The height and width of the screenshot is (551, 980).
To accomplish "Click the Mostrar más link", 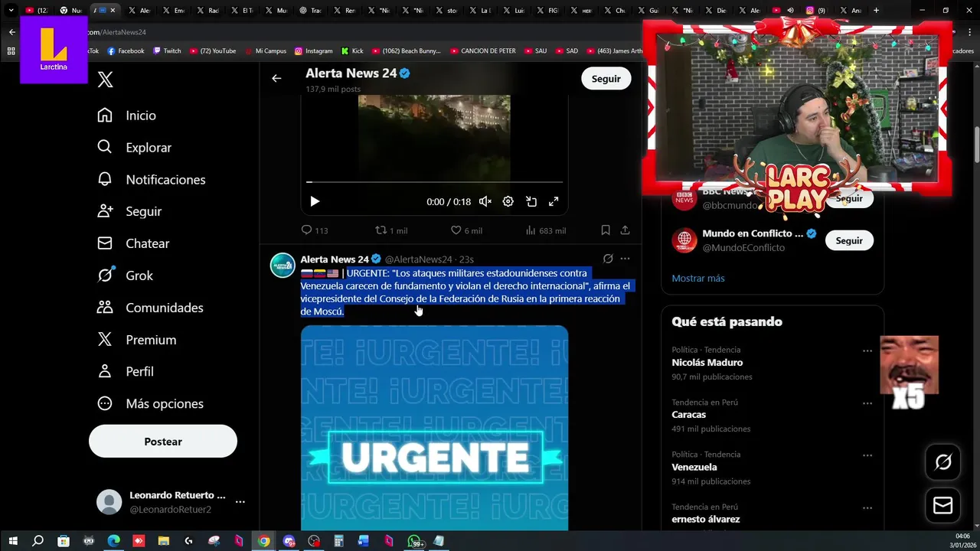I will [697, 278].
